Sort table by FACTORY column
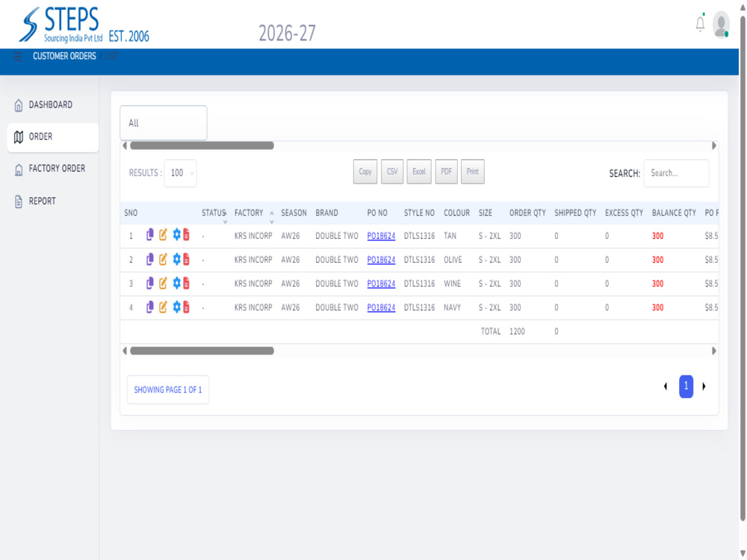747x560 pixels. [253, 213]
